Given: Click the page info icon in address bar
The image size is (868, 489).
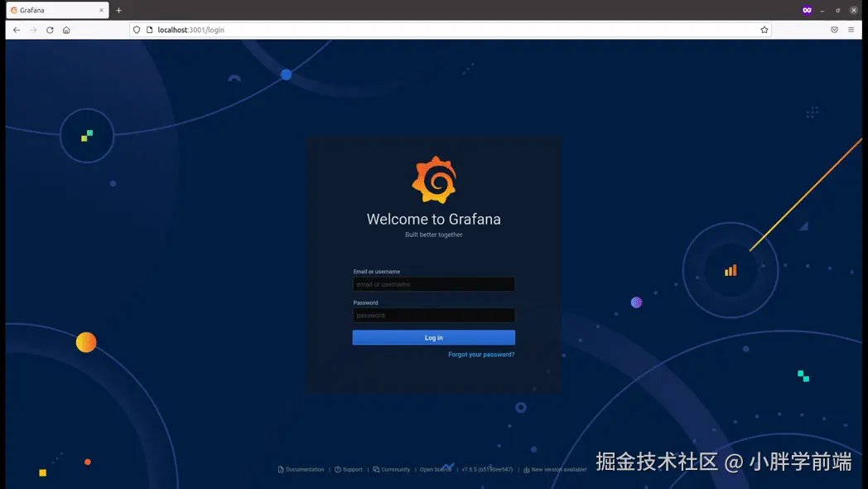Looking at the screenshot, I should [x=149, y=30].
